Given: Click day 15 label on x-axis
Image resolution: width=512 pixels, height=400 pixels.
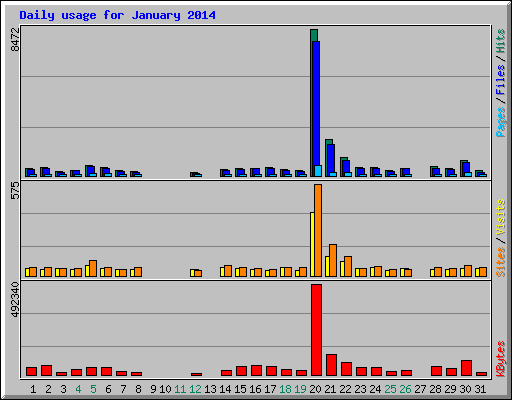Looking at the screenshot, I should pyautogui.click(x=240, y=389).
